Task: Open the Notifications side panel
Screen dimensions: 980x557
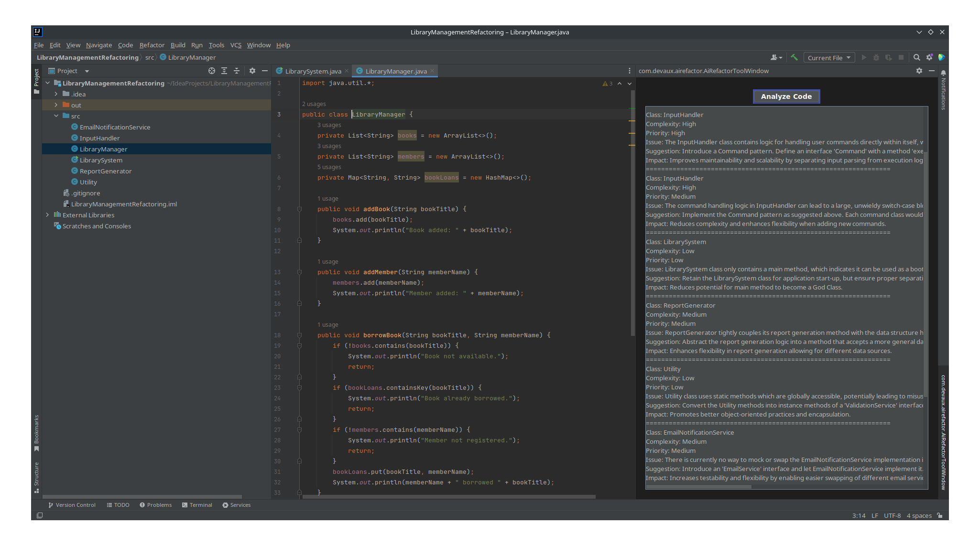Action: (x=943, y=91)
